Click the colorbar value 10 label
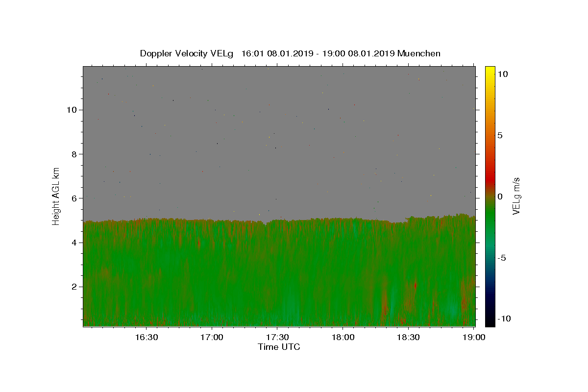This screenshot has width=588, height=392. point(502,74)
